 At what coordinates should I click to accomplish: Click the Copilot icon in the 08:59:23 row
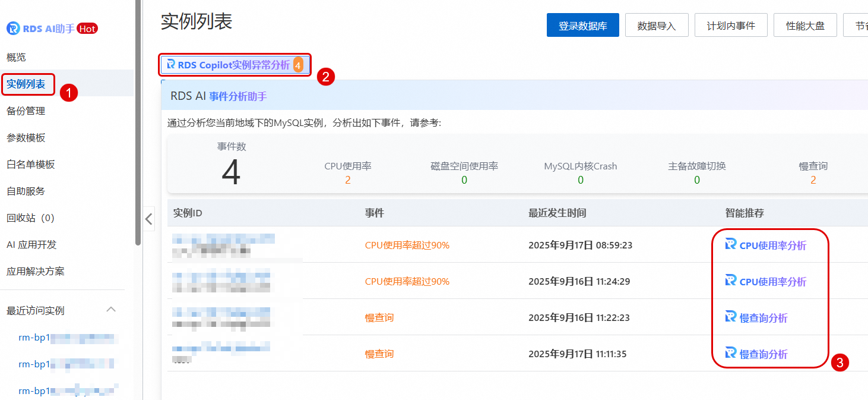pyautogui.click(x=731, y=244)
